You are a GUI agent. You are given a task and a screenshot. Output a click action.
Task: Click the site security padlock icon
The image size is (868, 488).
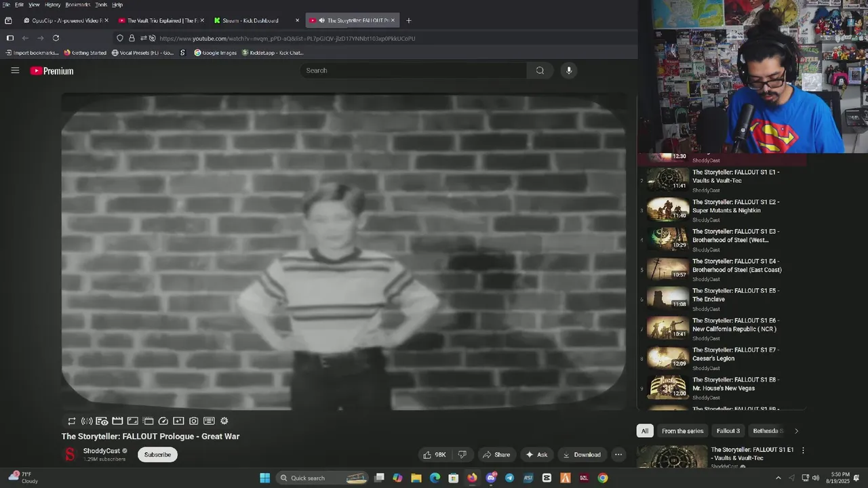click(x=132, y=38)
